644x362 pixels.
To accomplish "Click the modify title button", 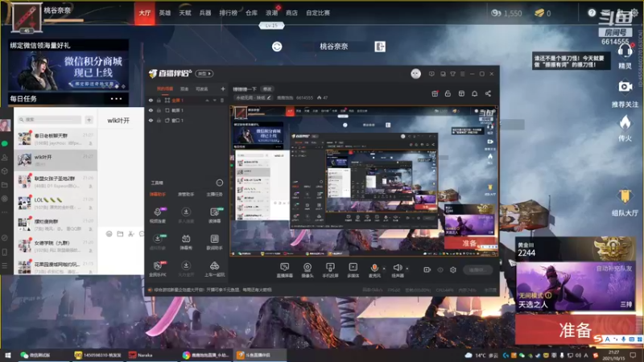I will (x=267, y=88).
